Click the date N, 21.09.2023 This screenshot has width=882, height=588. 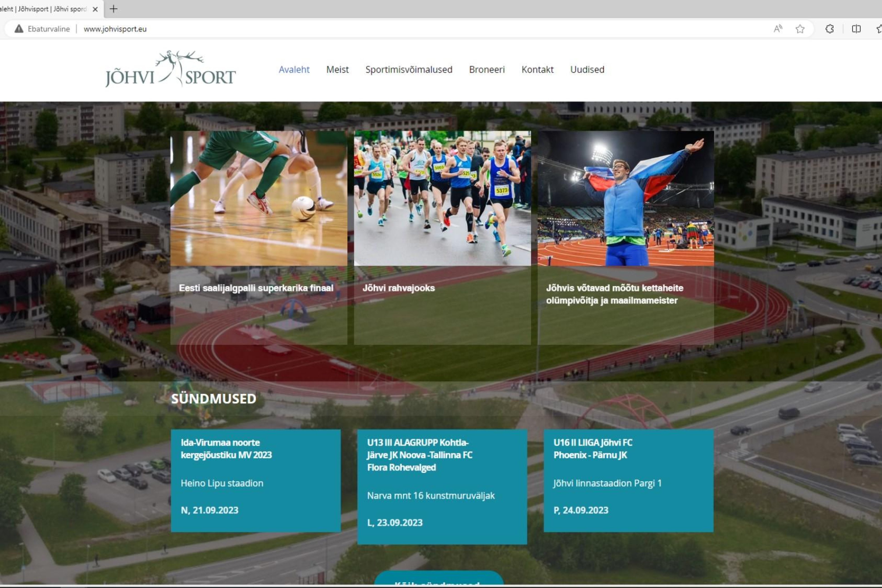tap(210, 510)
